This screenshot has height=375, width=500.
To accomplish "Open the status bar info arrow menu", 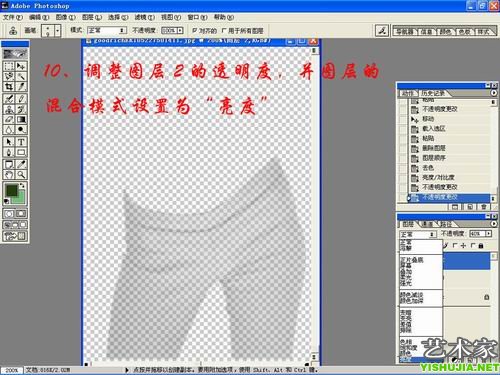I will pos(127,370).
